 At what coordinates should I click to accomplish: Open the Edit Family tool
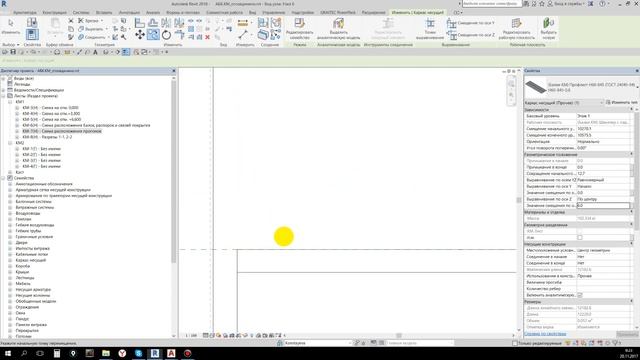[x=300, y=29]
